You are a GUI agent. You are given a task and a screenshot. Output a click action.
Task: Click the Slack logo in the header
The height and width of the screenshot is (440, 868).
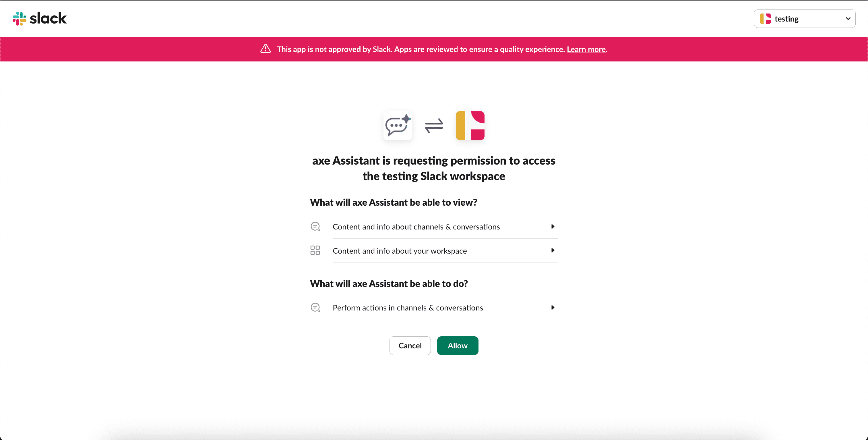click(39, 19)
